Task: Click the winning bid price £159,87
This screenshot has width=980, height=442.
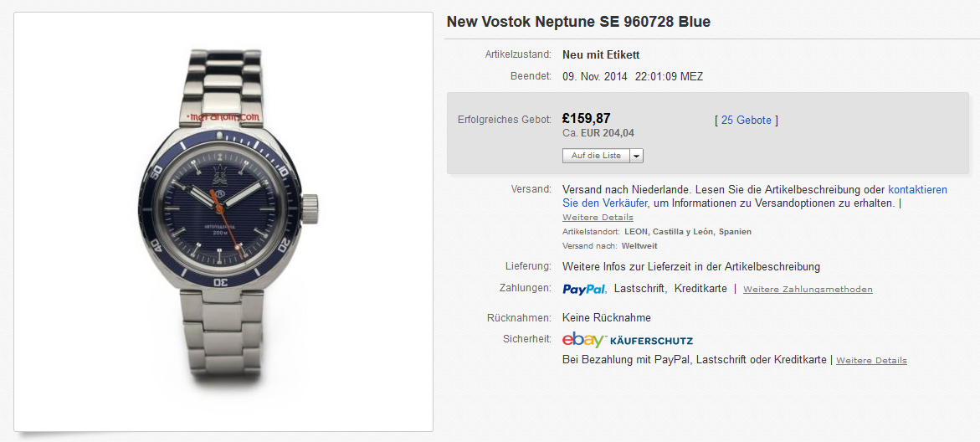Action: click(587, 118)
